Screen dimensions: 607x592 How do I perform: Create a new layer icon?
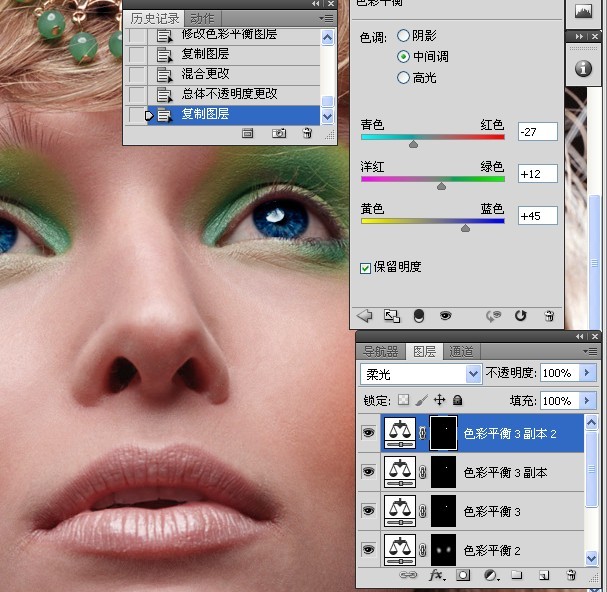click(544, 575)
